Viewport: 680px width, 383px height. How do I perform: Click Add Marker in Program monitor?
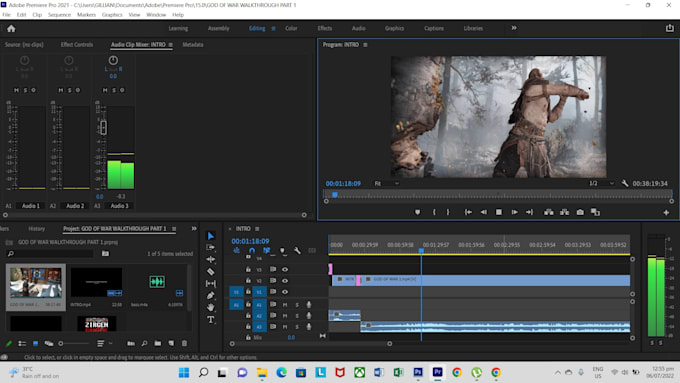tap(418, 212)
